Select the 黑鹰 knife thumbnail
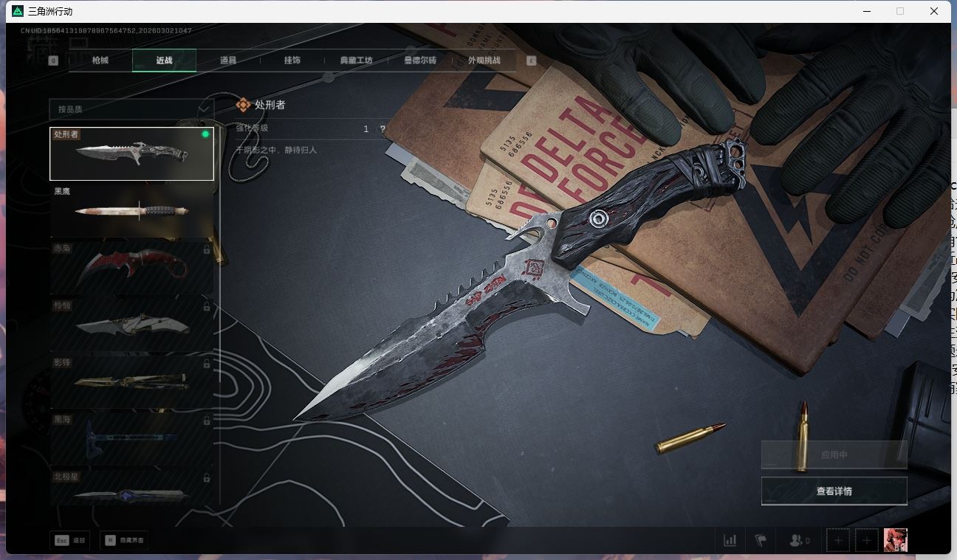This screenshot has height=560, width=957. coord(131,210)
